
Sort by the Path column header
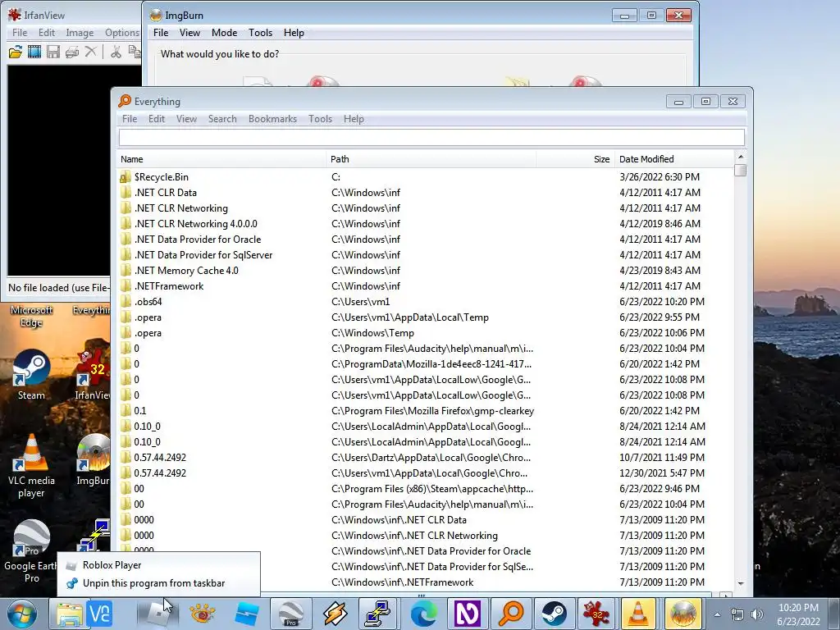[x=431, y=159]
